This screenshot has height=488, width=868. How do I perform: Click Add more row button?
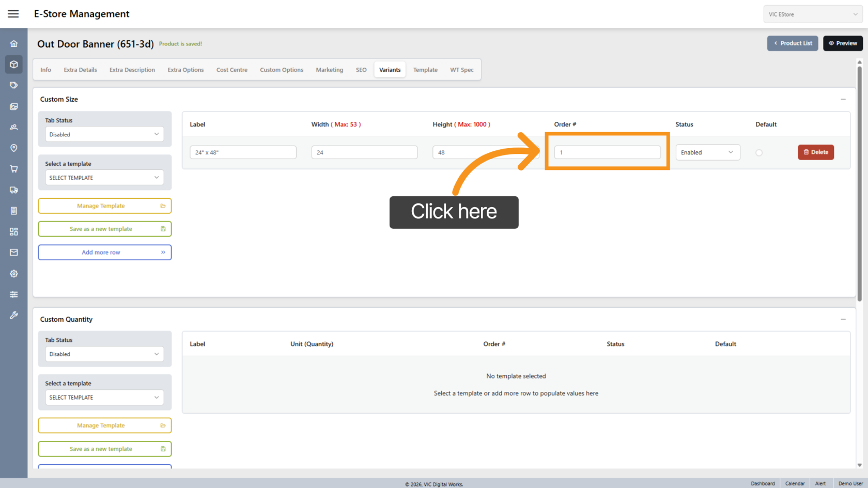[104, 253]
